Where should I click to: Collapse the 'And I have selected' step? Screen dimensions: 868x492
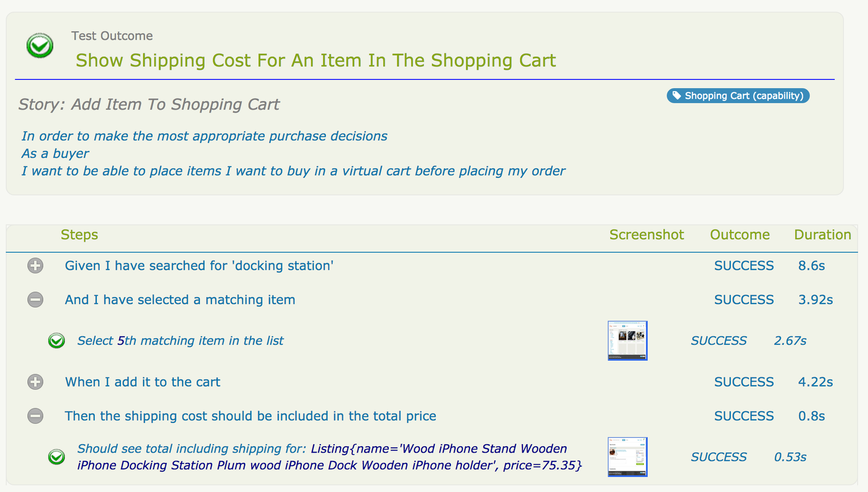click(x=35, y=300)
